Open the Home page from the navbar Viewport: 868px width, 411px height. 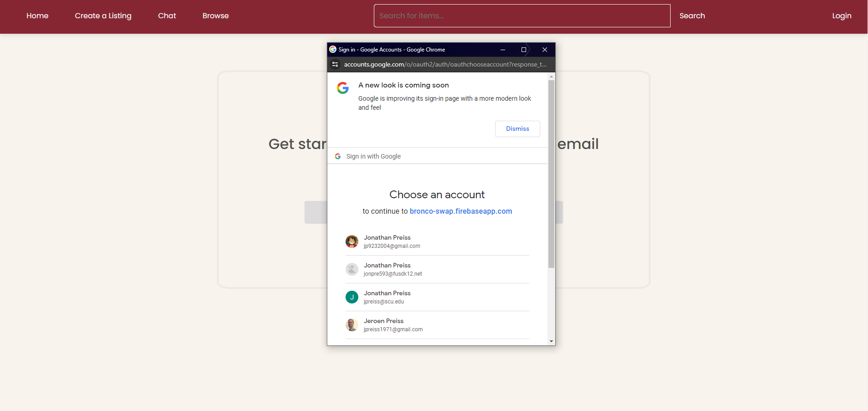37,16
